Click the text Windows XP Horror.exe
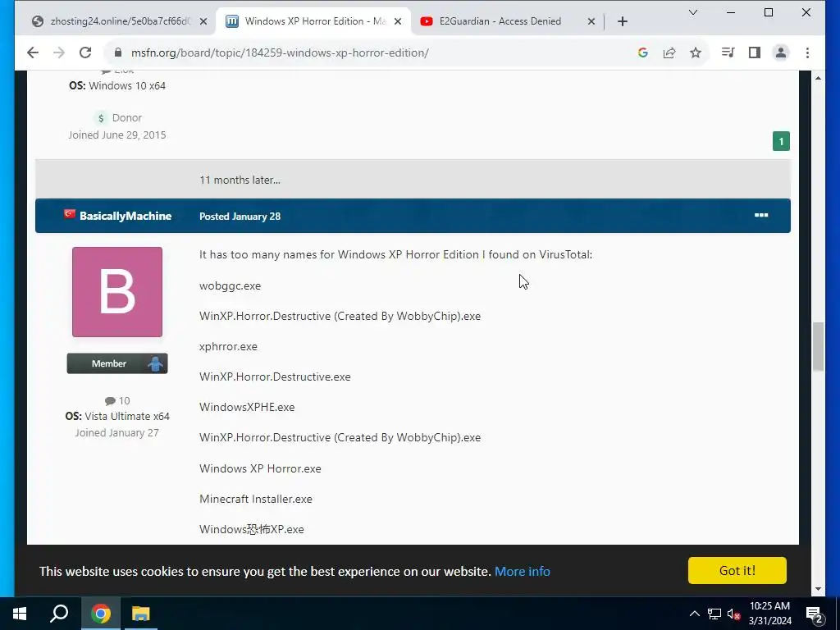 coord(260,468)
